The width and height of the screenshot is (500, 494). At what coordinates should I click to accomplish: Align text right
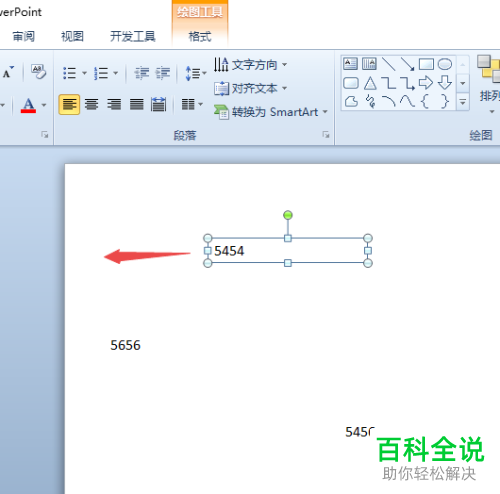pyautogui.click(x=114, y=105)
